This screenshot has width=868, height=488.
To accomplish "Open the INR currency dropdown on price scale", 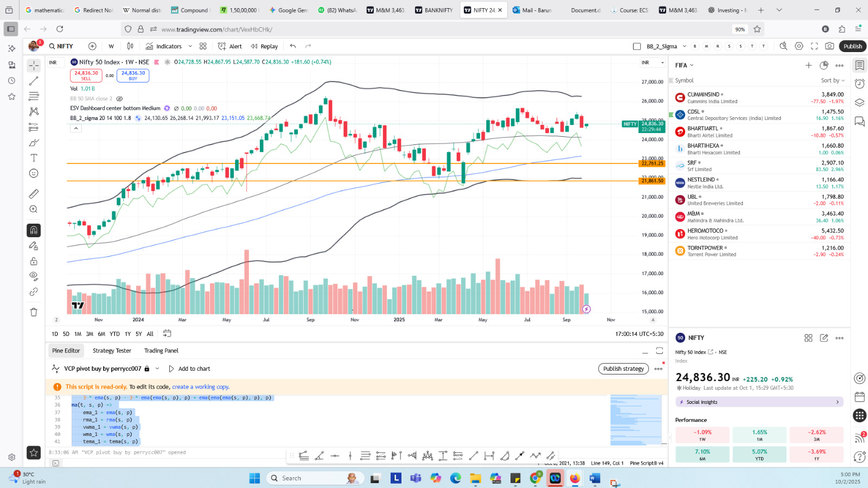I will (x=653, y=62).
